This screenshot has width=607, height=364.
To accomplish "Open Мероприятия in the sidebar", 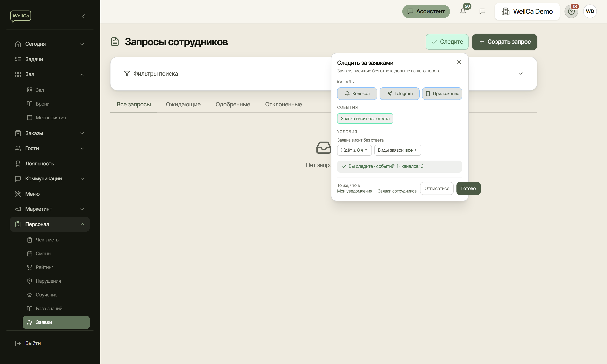I will pos(56,117).
